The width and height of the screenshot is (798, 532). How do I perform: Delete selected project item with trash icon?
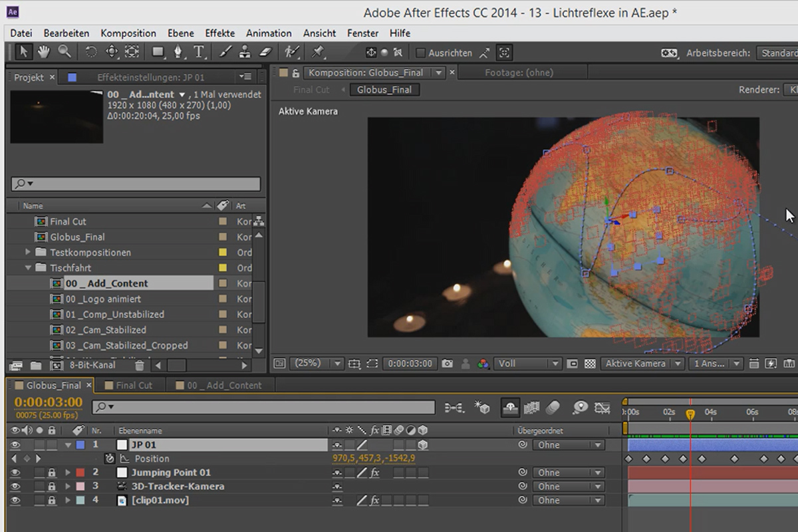139,365
